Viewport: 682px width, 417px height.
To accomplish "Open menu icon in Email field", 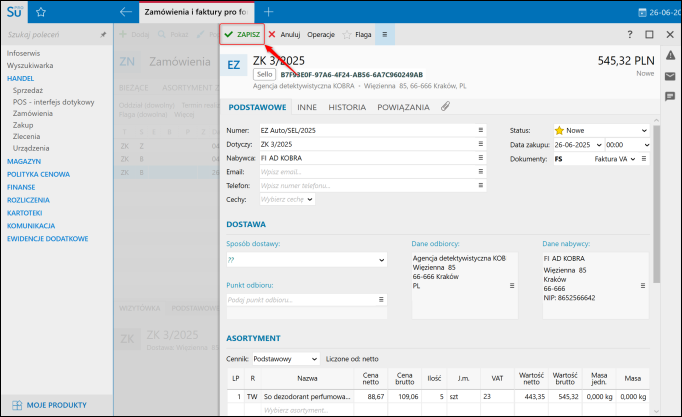I will tap(481, 172).
